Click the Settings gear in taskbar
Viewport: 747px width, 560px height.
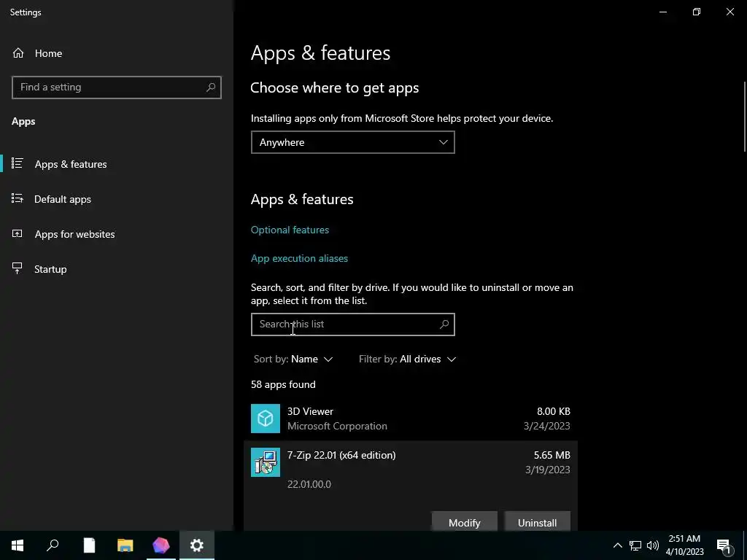pyautogui.click(x=197, y=545)
